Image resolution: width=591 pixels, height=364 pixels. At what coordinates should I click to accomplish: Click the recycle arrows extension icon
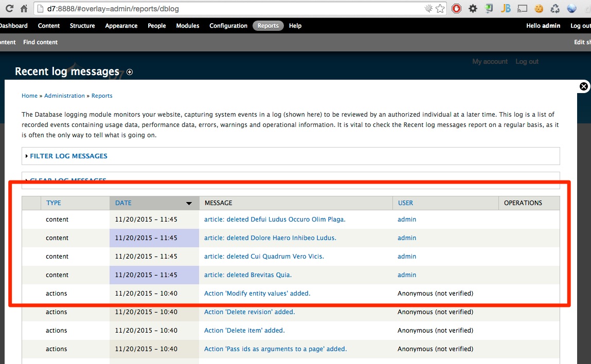pyautogui.click(x=555, y=9)
